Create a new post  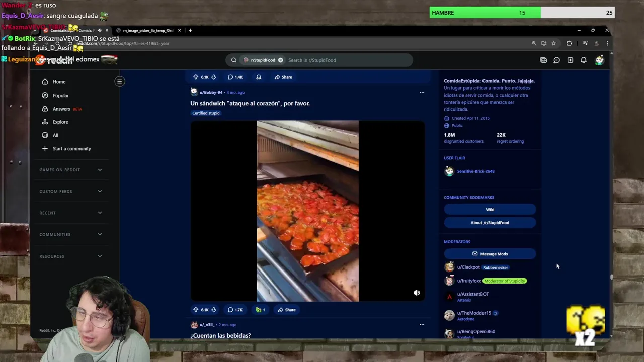coord(570,60)
